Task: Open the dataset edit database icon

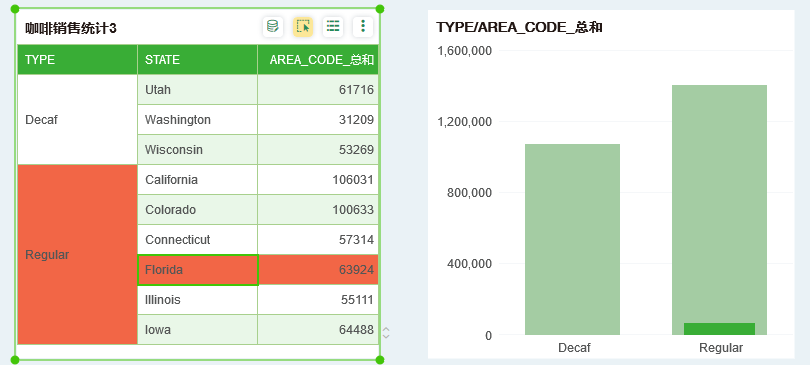Action: point(272,26)
